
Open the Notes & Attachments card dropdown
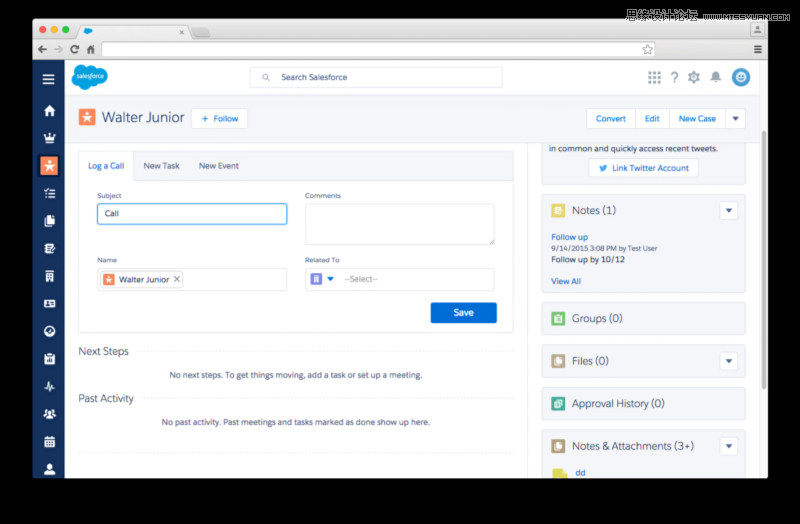pyautogui.click(x=729, y=446)
